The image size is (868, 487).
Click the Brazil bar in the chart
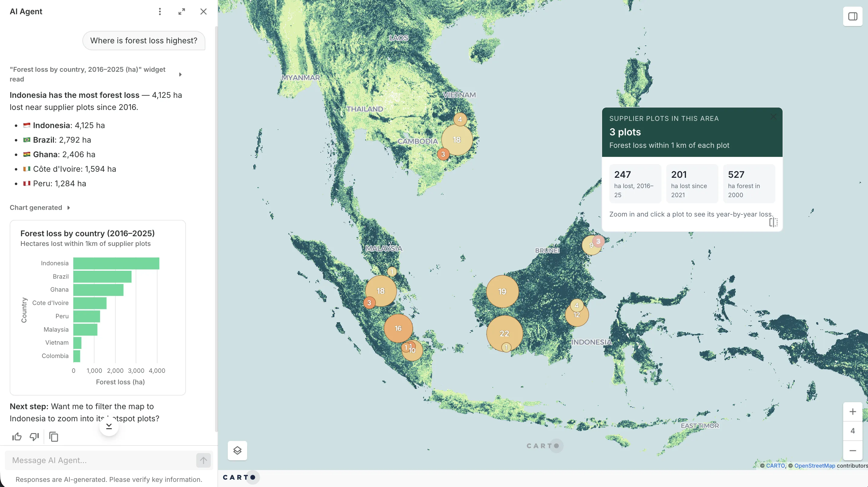pyautogui.click(x=102, y=277)
